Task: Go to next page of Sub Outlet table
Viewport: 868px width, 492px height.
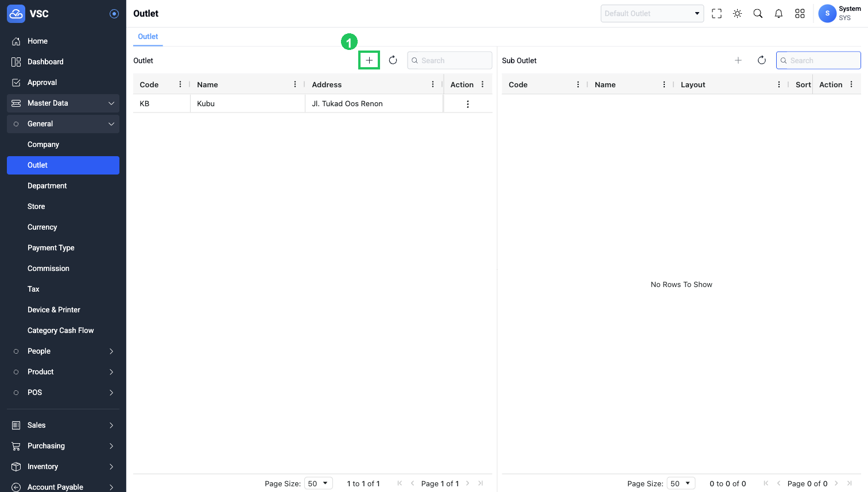Action: pos(836,483)
